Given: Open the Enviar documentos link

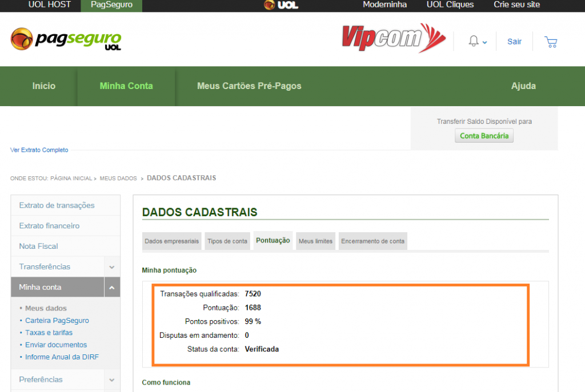Looking at the screenshot, I should coord(56,345).
